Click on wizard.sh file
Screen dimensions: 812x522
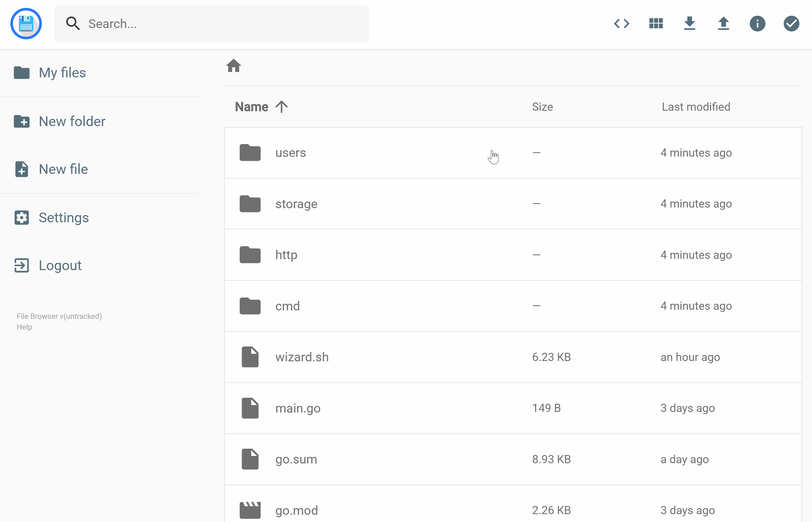pyautogui.click(x=302, y=356)
